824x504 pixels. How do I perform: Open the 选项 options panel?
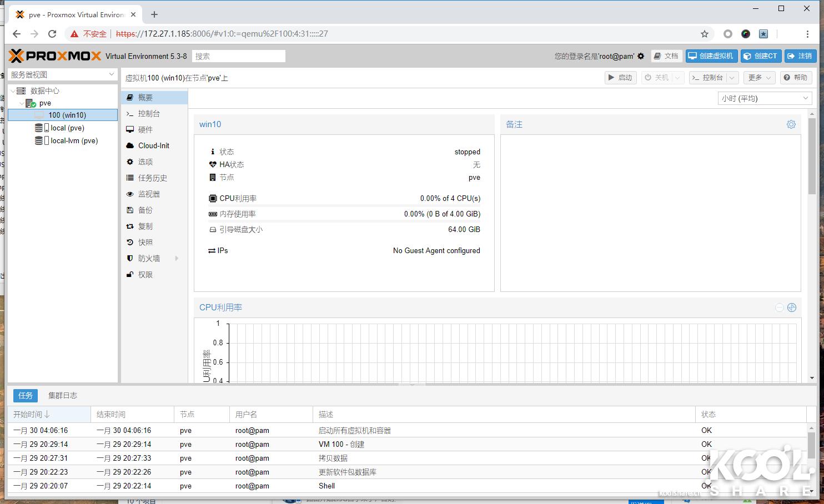(x=144, y=162)
